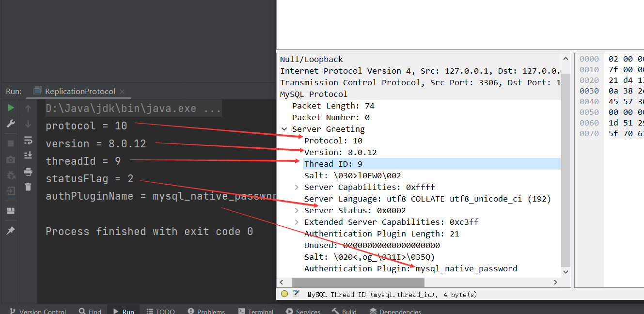Screen dimensions: 644x314
Task: Close the ReplicationProtocol run tab
Action: click(x=122, y=91)
